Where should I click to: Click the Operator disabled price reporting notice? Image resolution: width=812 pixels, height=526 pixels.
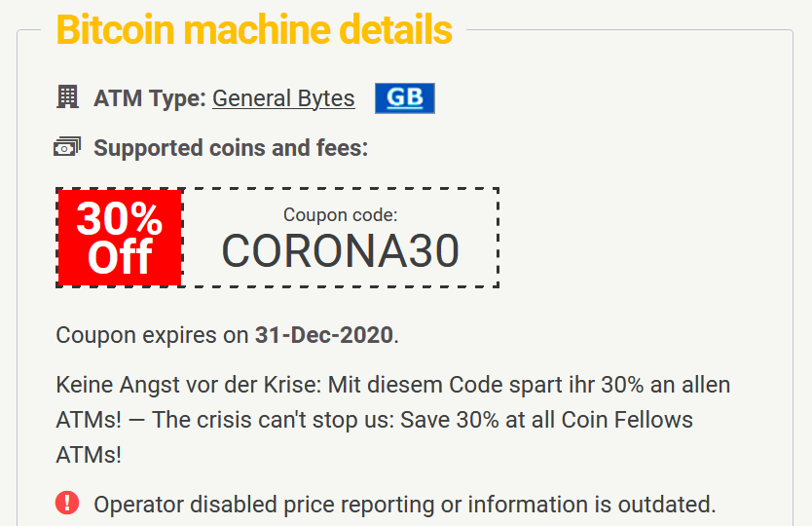click(405, 505)
